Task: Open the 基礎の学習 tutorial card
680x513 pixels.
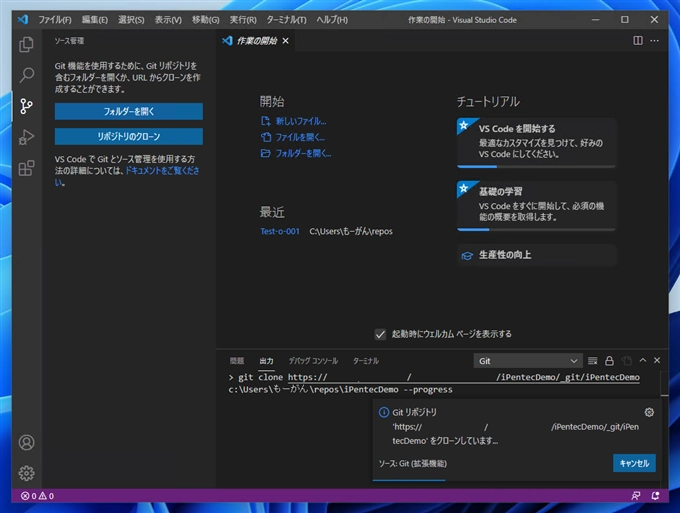Action: tap(536, 206)
